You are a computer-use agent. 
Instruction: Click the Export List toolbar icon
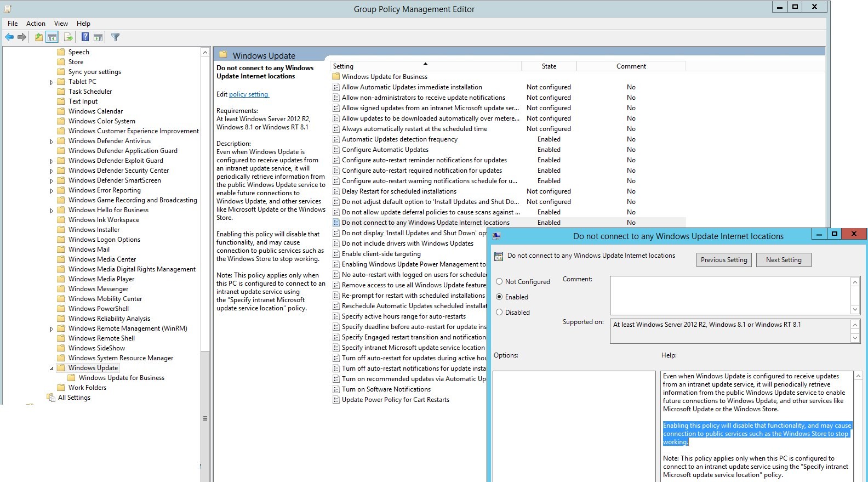pyautogui.click(x=68, y=37)
